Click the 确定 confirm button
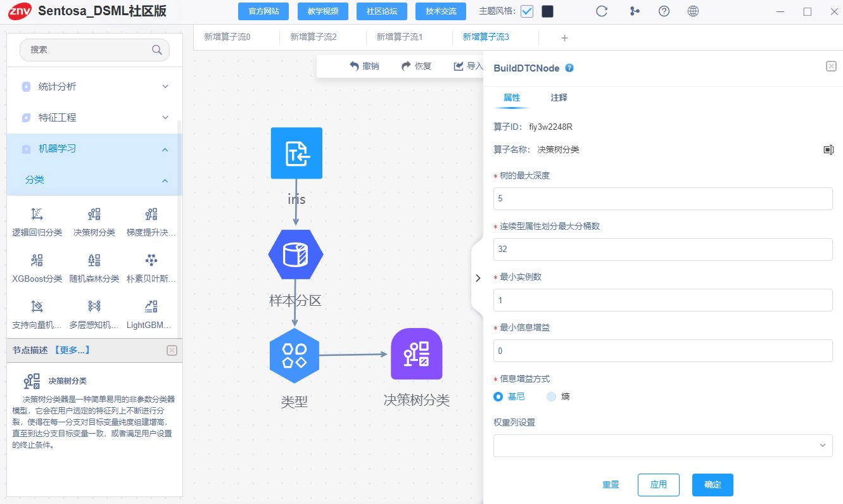843x504 pixels. 713,484
